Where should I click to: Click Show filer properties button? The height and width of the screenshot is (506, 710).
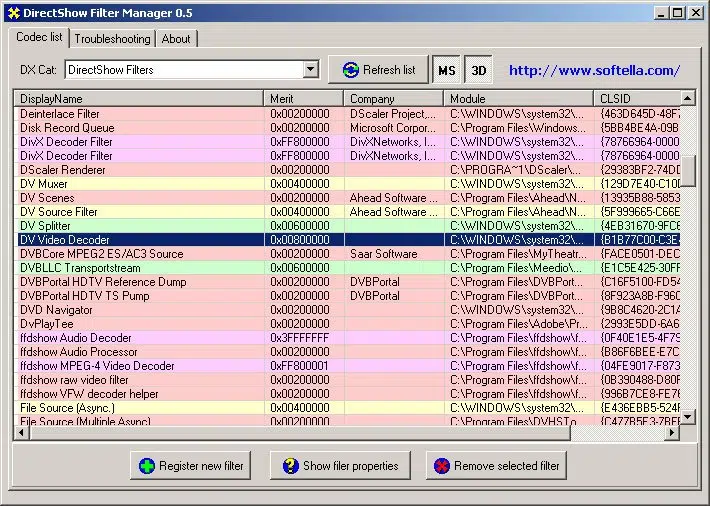pos(340,466)
